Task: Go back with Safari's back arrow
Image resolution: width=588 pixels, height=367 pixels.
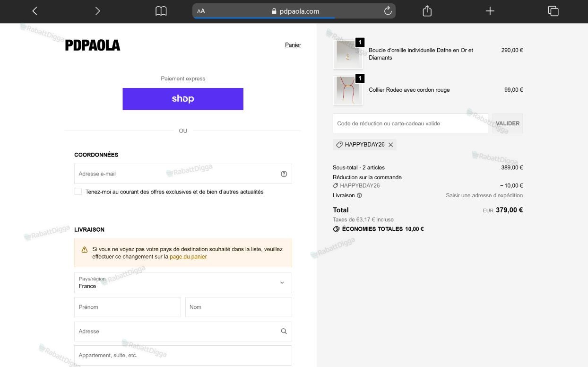Action: tap(35, 11)
